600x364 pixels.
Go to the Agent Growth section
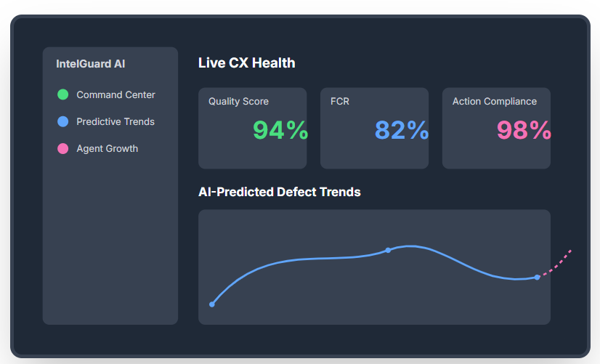tap(107, 148)
